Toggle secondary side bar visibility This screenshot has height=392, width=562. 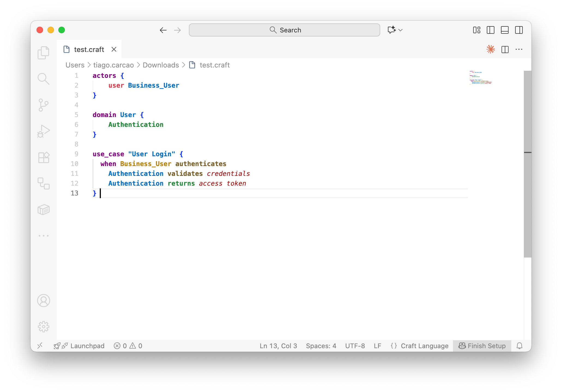pos(519,30)
